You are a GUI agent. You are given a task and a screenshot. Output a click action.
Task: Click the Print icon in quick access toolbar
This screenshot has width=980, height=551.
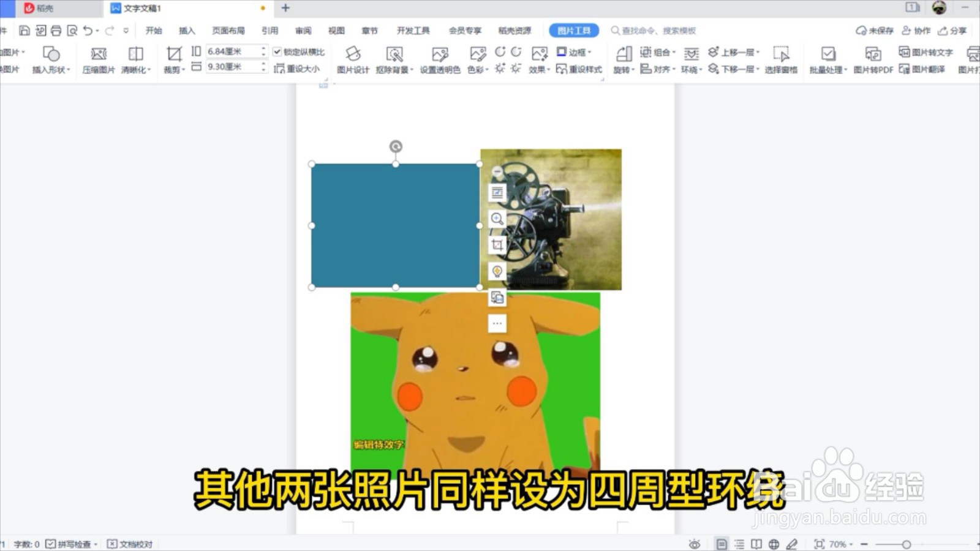pos(56,30)
